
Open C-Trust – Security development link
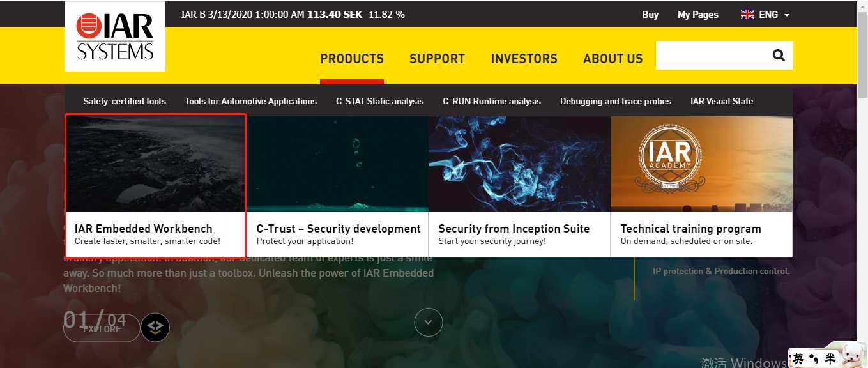339,229
